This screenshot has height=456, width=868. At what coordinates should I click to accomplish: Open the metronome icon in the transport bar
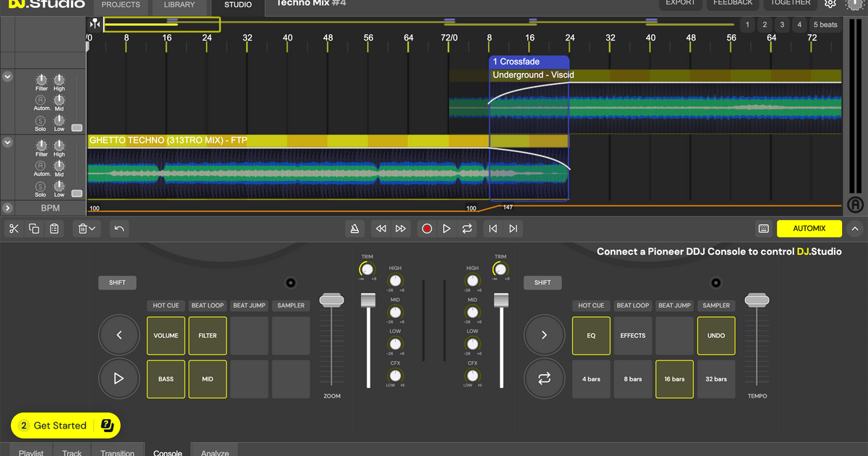(x=354, y=228)
